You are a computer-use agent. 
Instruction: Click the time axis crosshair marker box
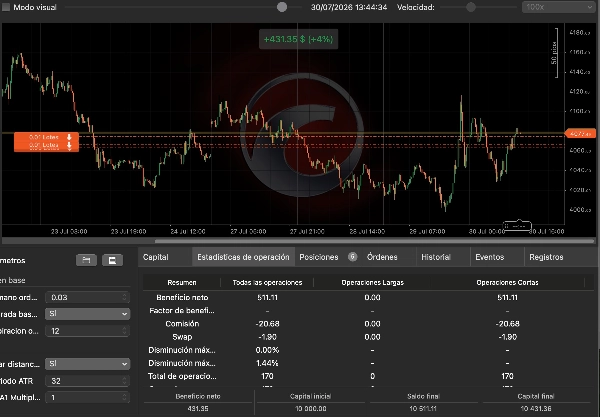point(517,226)
